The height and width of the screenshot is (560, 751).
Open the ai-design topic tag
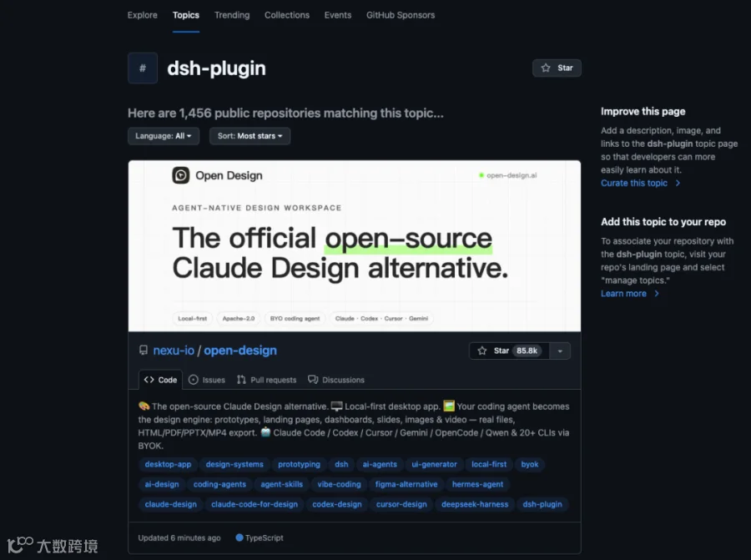(x=162, y=484)
